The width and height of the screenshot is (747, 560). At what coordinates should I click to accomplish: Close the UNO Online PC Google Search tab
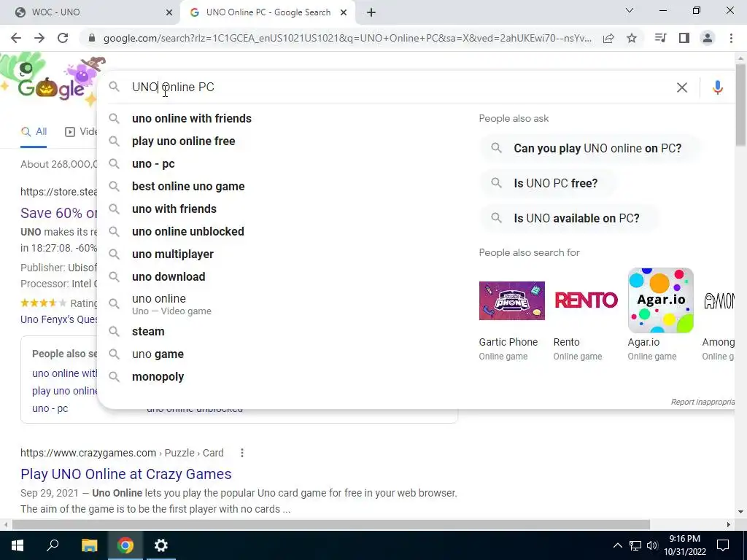pos(344,12)
